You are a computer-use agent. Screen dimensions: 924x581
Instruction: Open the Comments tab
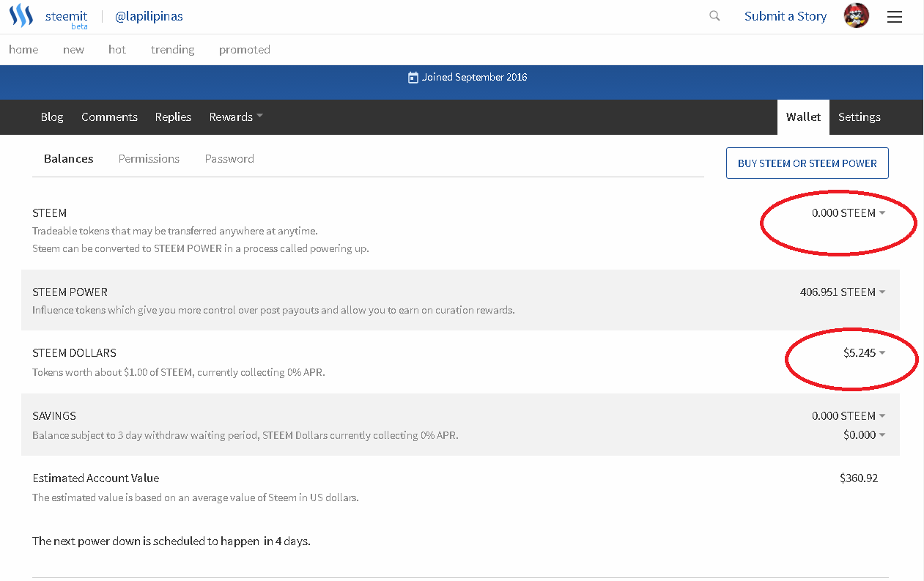point(109,117)
